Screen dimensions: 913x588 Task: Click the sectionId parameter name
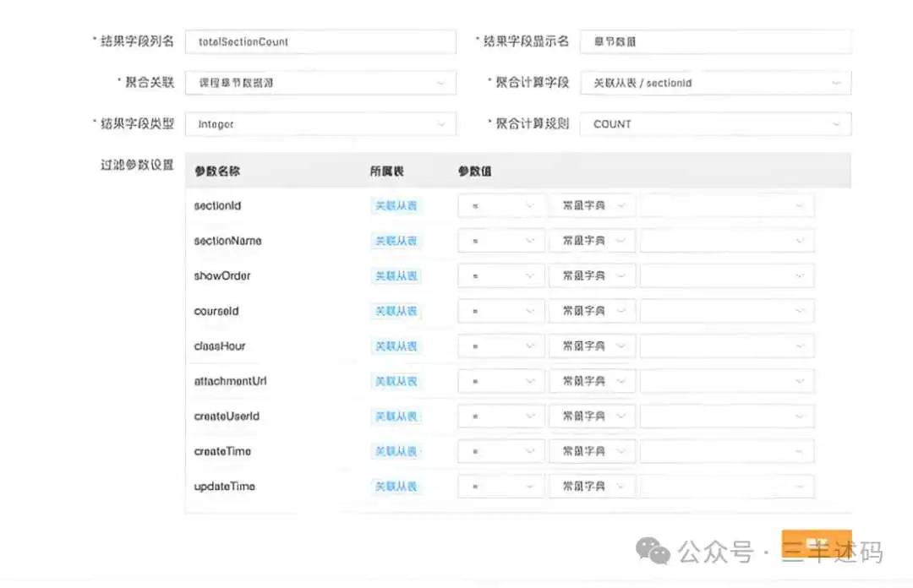point(217,205)
